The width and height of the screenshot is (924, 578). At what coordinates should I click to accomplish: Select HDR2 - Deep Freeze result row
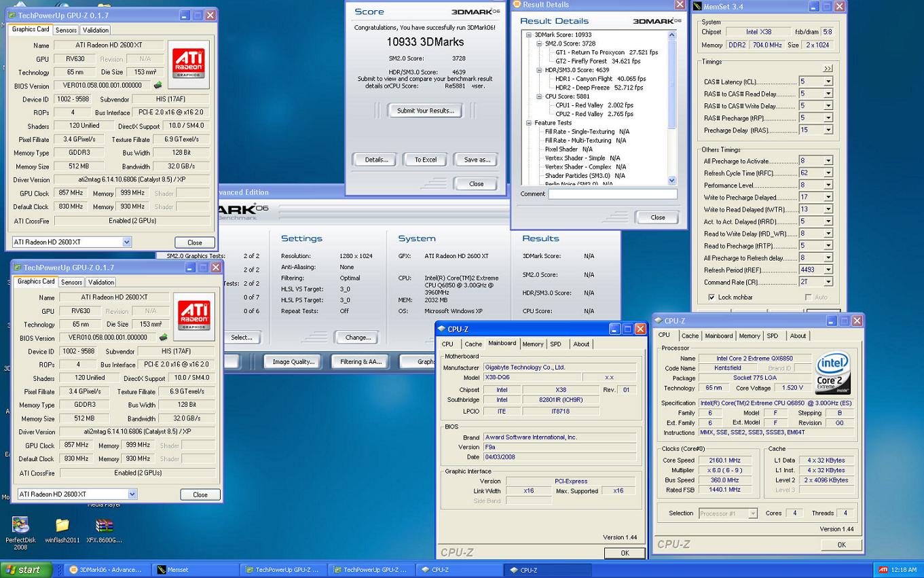(x=599, y=88)
